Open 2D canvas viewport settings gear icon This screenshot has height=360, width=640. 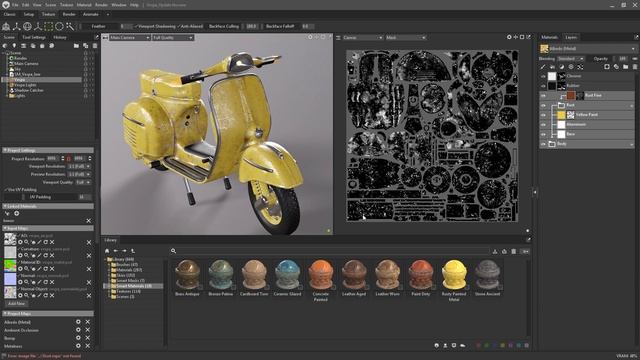509,37
